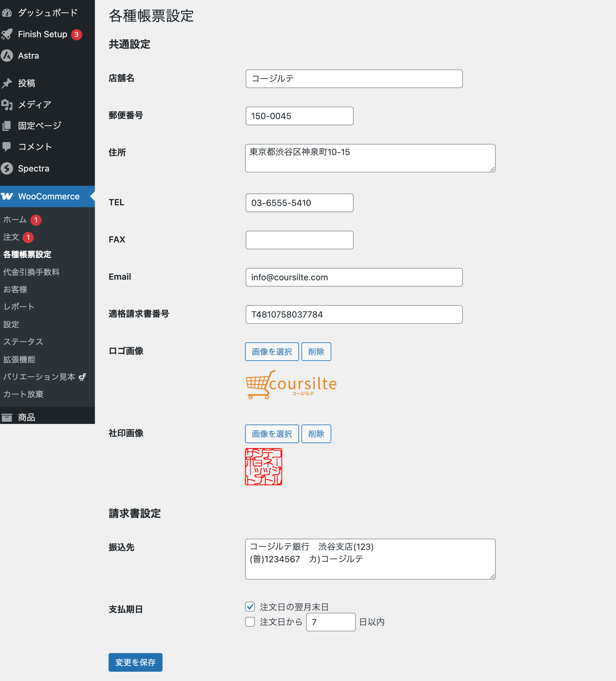The image size is (616, 681).
Task: Enable the 注文日から checkbox
Action: [x=250, y=621]
